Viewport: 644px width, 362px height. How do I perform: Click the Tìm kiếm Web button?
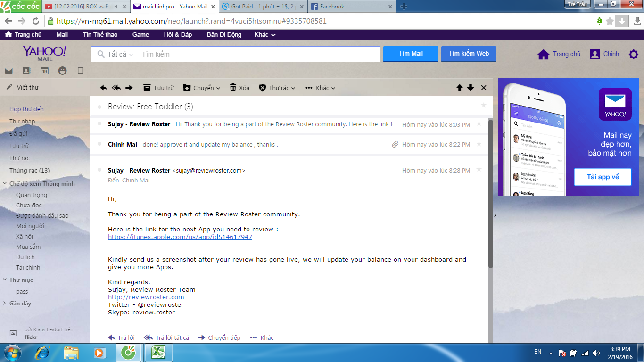point(469,54)
